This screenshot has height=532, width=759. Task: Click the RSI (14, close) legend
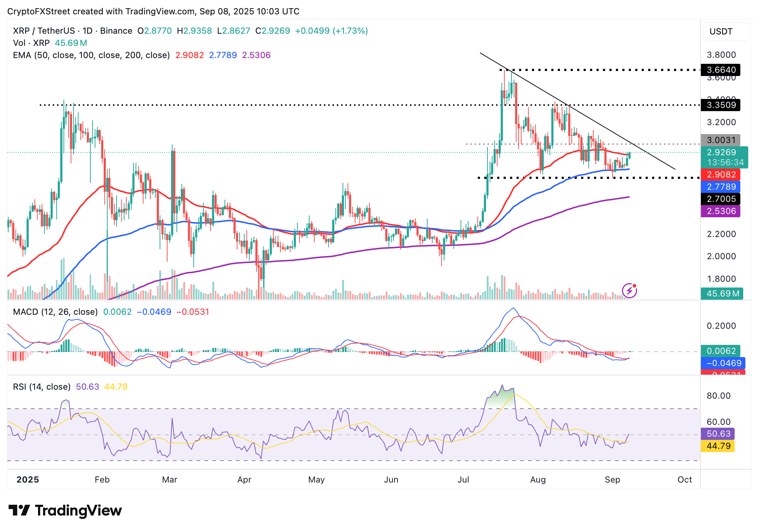tap(42, 387)
